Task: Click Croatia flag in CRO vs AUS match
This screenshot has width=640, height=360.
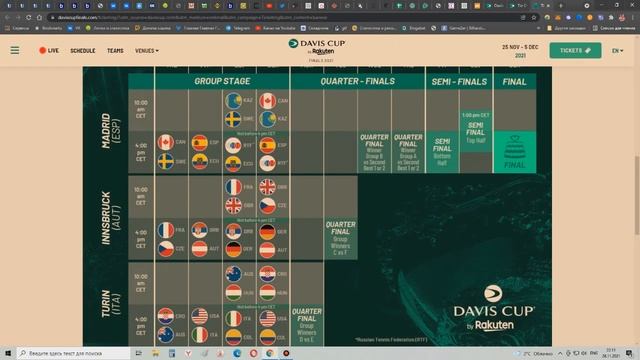Action: point(166,316)
